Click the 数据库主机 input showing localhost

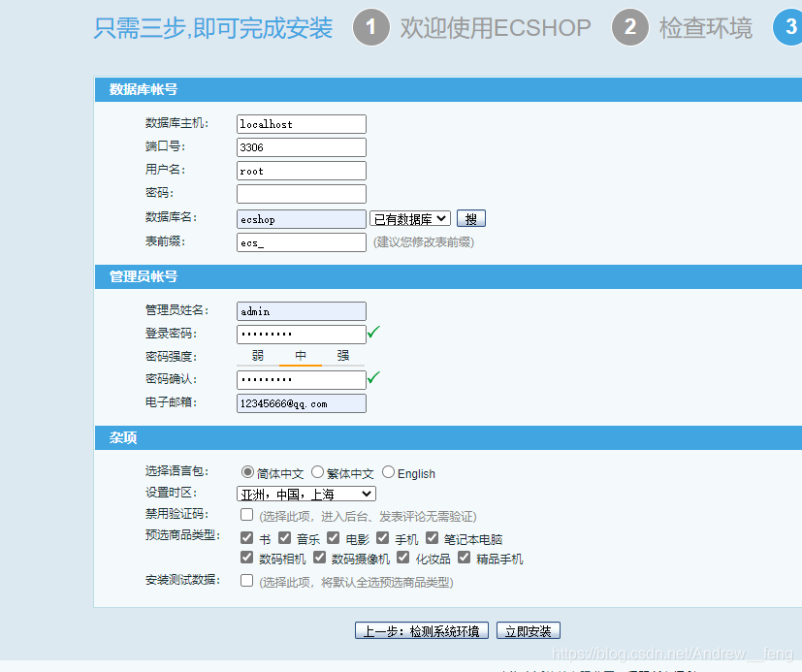point(301,124)
